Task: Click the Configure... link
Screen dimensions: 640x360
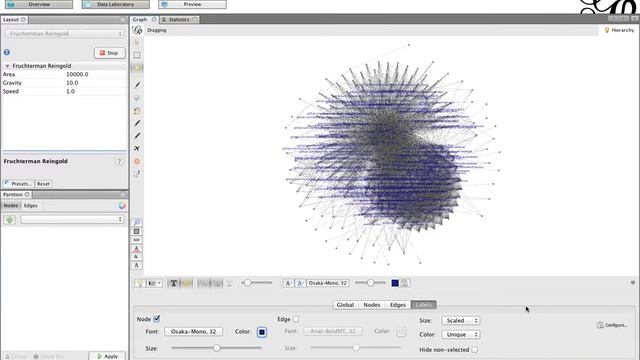Action: (x=612, y=325)
